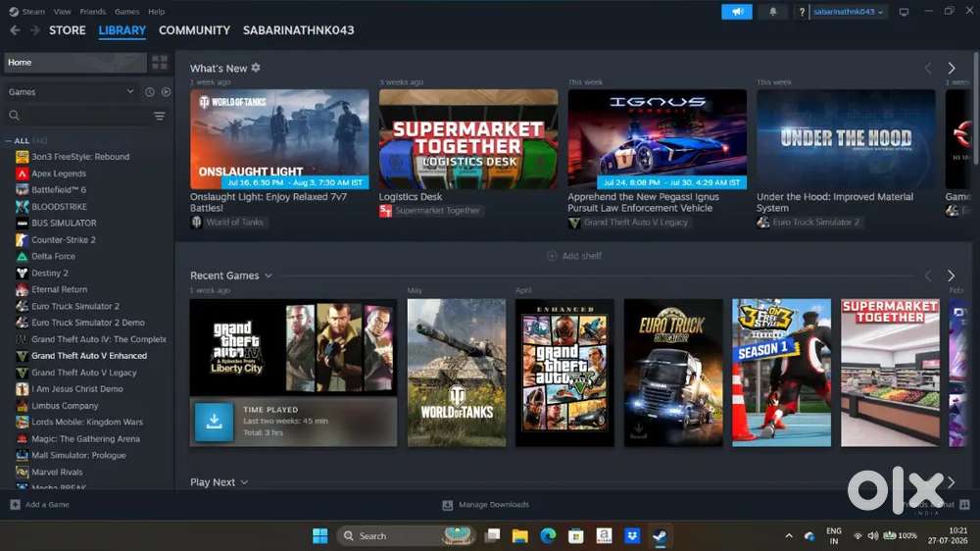Select the World of Tanks game cover
Image resolution: width=980 pixels, height=551 pixels.
click(457, 373)
